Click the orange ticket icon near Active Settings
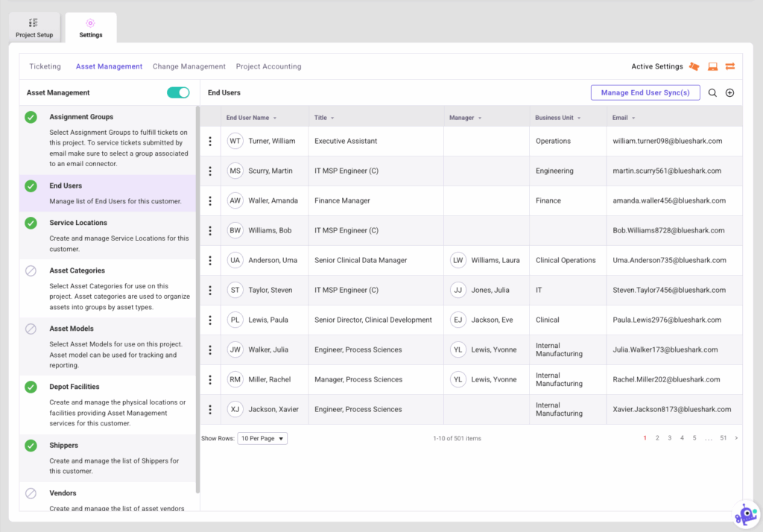Viewport: 763px width, 532px height. tap(694, 66)
